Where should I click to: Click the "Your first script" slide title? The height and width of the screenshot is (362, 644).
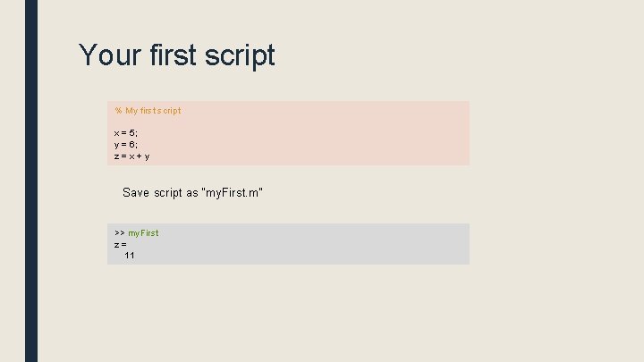[x=177, y=55]
